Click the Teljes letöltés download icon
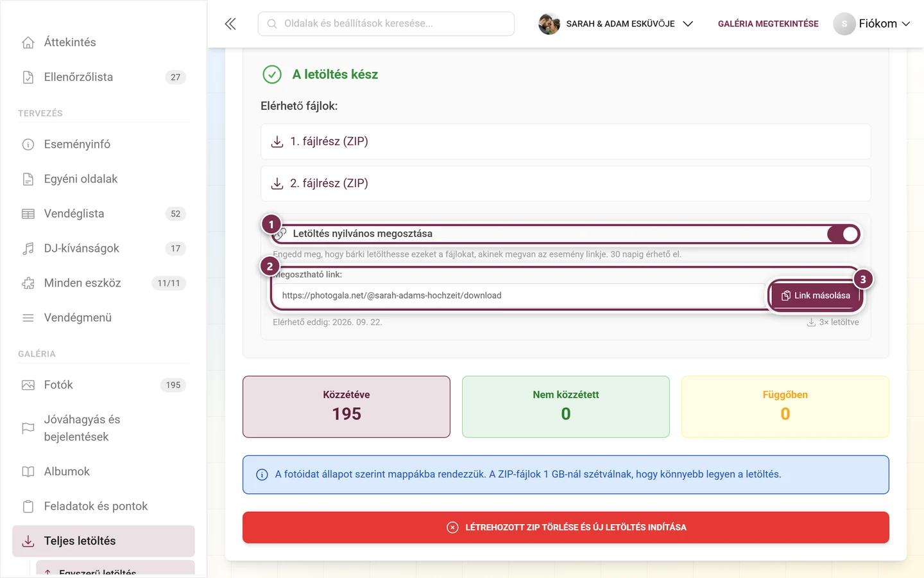 28,541
